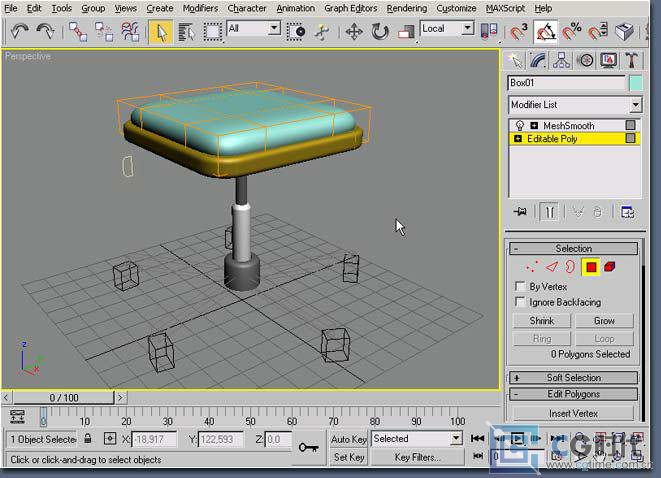Click the Set Key button
The width and height of the screenshot is (661, 478).
[x=349, y=457]
